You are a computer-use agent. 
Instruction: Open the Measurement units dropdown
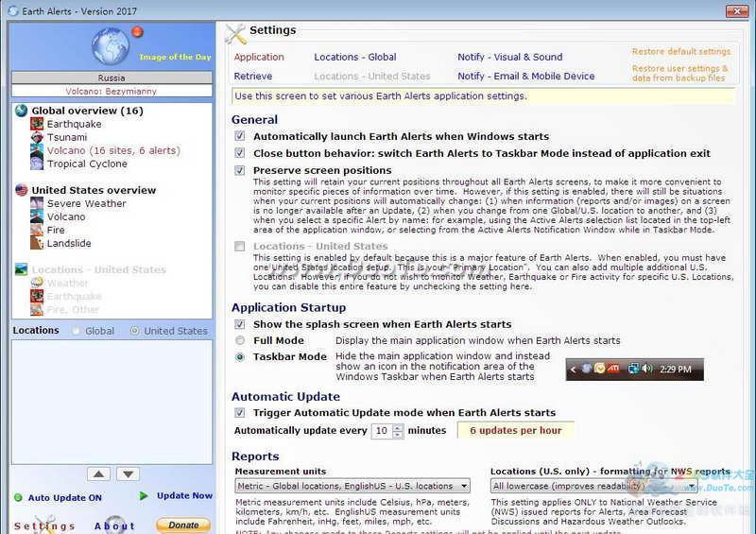[x=352, y=486]
